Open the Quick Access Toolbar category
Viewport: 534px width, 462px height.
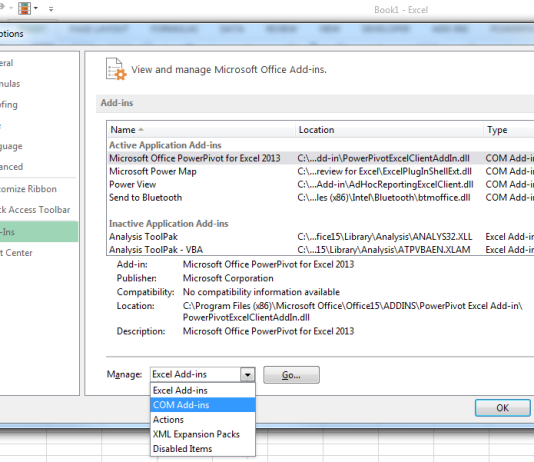(38, 210)
